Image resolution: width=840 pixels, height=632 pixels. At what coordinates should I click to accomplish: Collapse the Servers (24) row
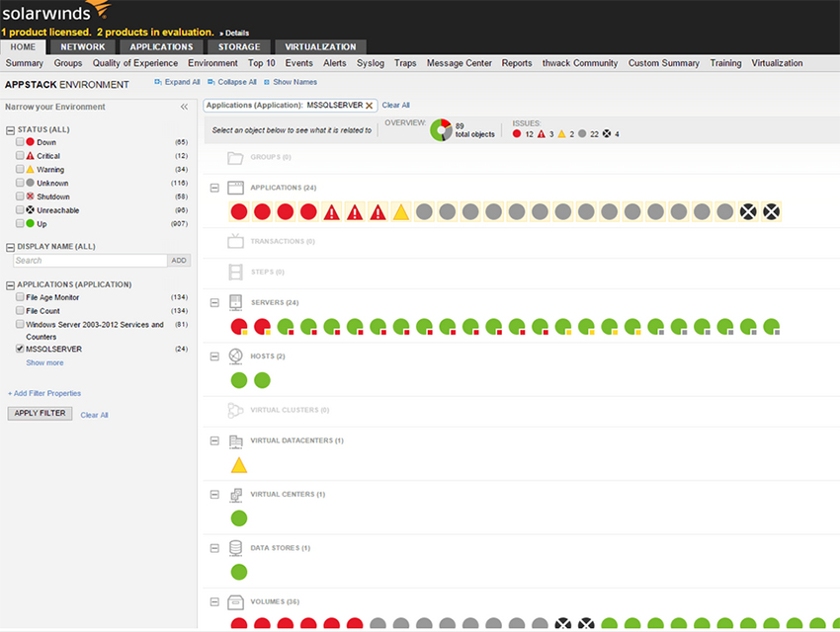[x=214, y=303]
